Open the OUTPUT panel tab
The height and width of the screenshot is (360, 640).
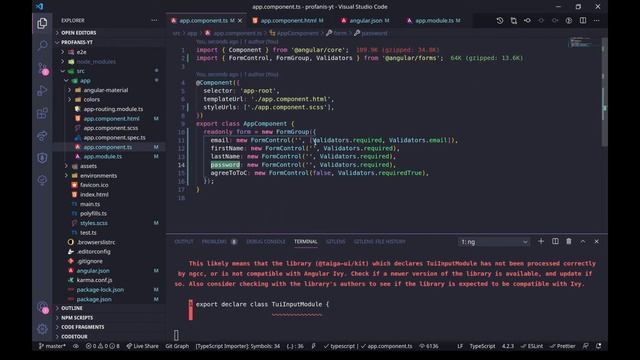point(184,242)
